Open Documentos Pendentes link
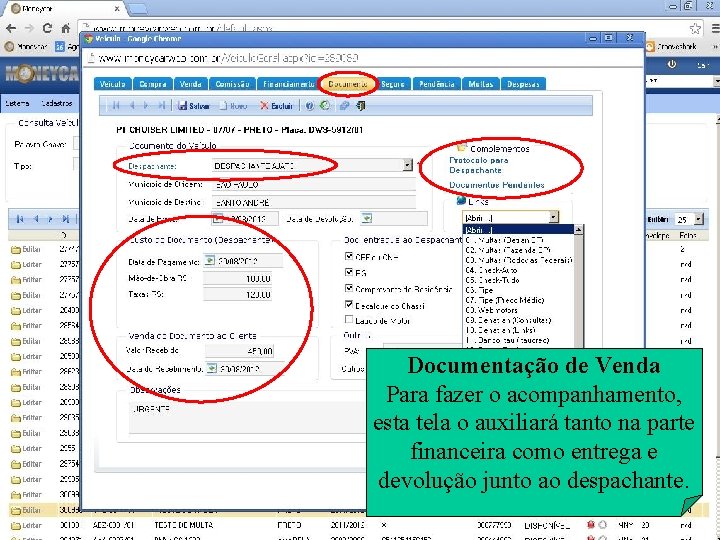This screenshot has height=540, width=720. point(496,185)
